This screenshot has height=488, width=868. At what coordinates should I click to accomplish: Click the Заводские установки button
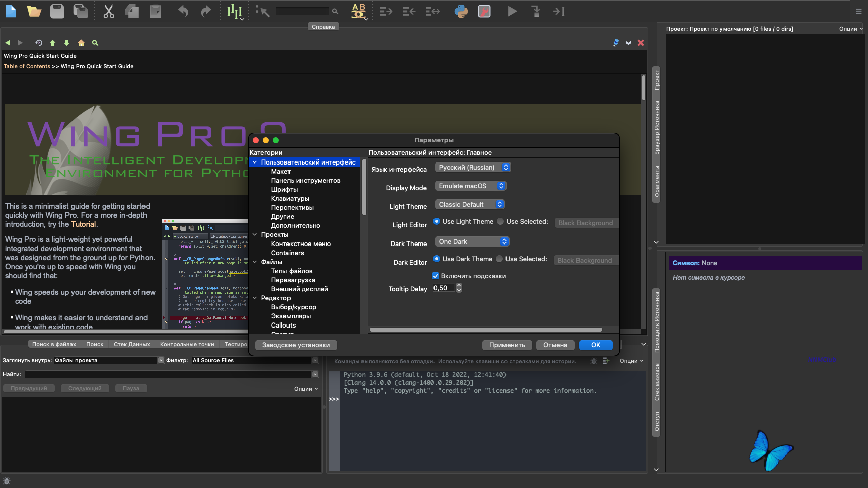296,345
